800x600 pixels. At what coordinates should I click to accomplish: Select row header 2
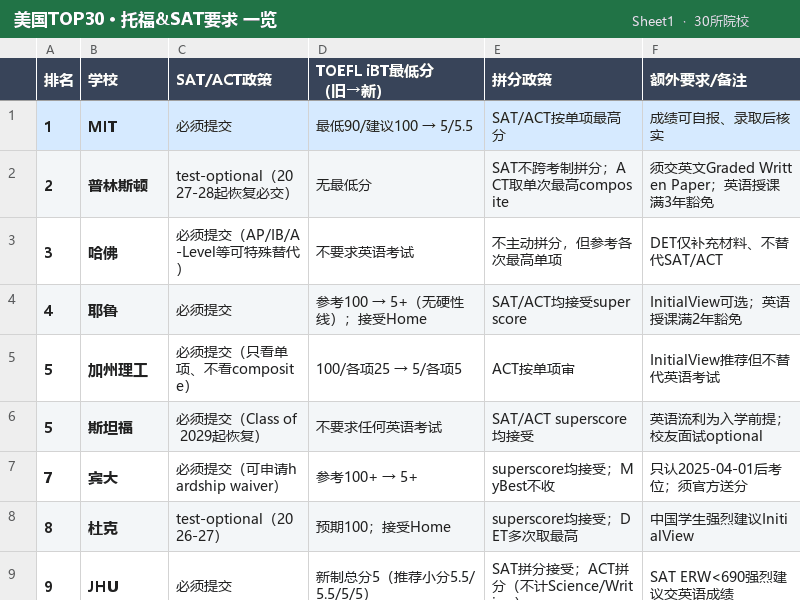tap(18, 184)
